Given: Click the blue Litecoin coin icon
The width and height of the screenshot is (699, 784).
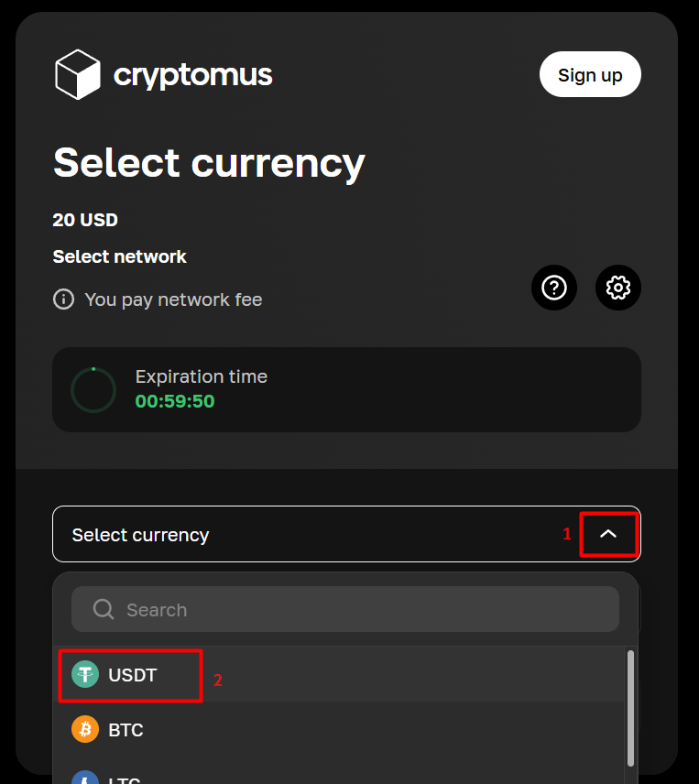Looking at the screenshot, I should pos(85,777).
